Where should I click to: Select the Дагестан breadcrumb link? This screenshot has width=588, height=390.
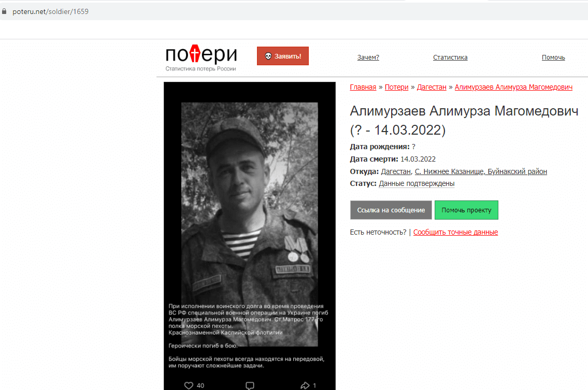point(432,87)
